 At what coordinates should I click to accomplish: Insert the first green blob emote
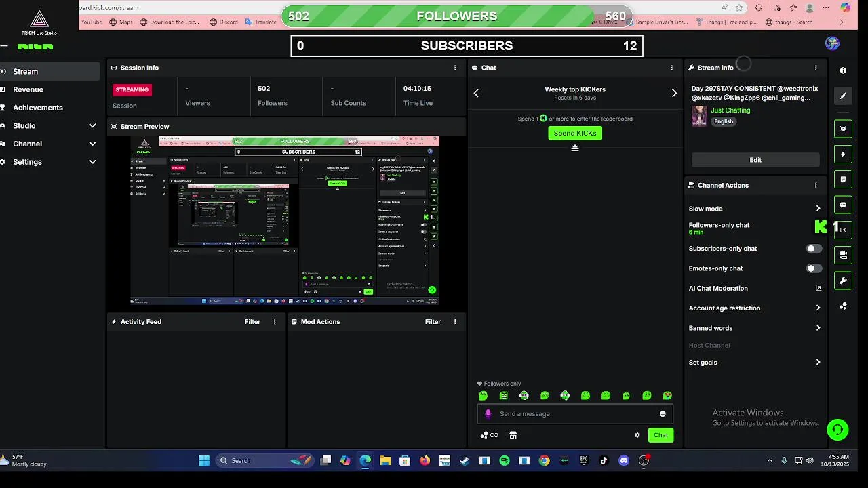(483, 396)
